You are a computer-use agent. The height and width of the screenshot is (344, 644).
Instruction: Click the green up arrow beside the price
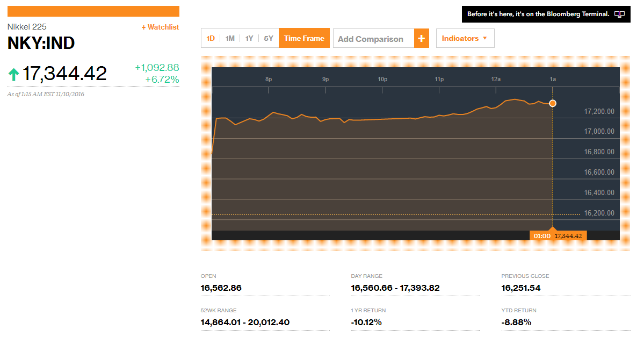13,74
